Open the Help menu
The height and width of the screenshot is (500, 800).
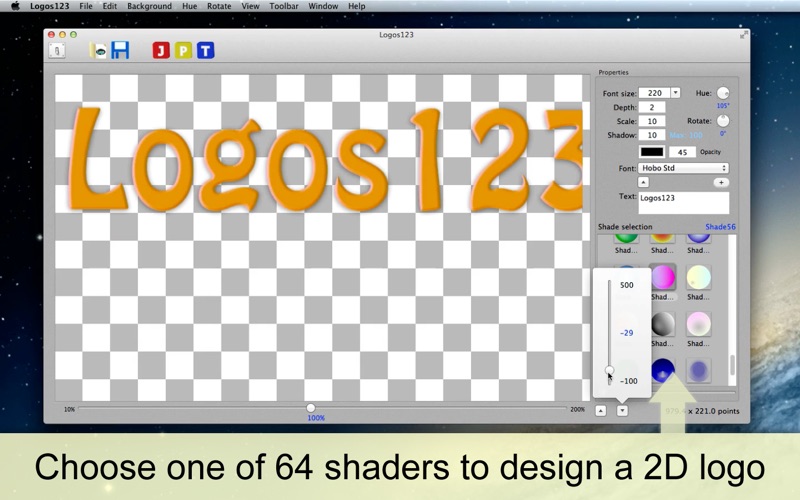tap(357, 6)
